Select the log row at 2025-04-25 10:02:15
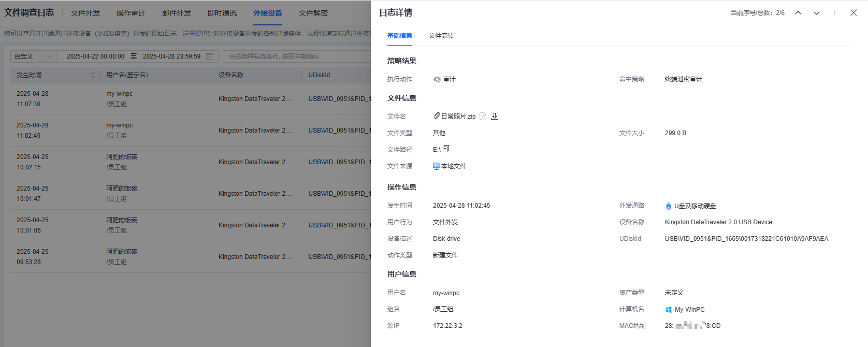This screenshot has width=868, height=347. pos(155,162)
